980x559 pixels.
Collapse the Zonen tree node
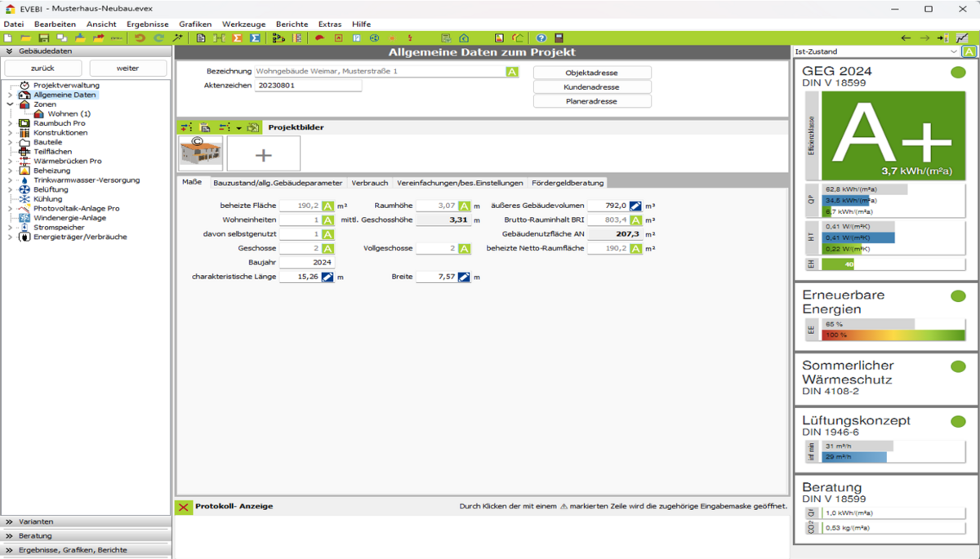pos(10,104)
